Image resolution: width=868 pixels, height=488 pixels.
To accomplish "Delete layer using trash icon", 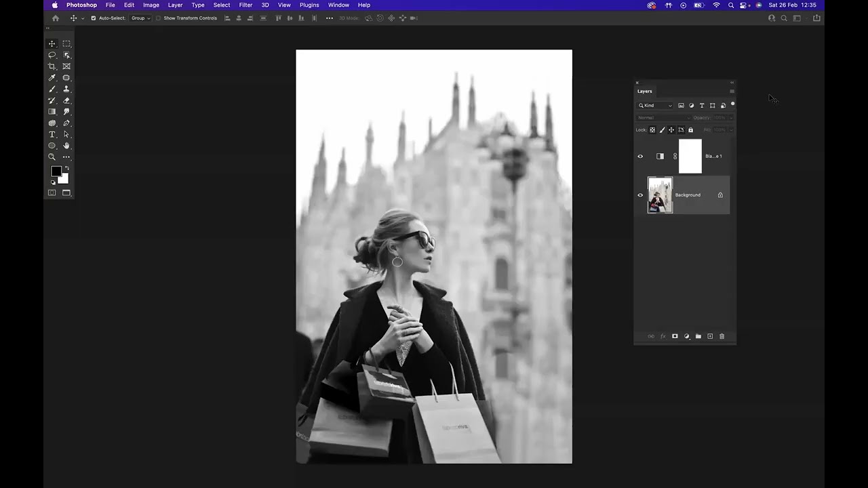I will point(722,336).
